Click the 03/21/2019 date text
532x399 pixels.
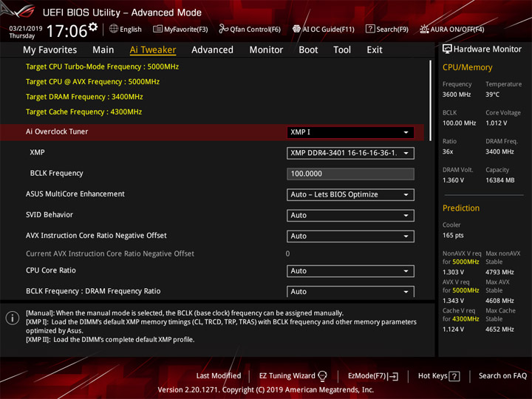pos(25,29)
